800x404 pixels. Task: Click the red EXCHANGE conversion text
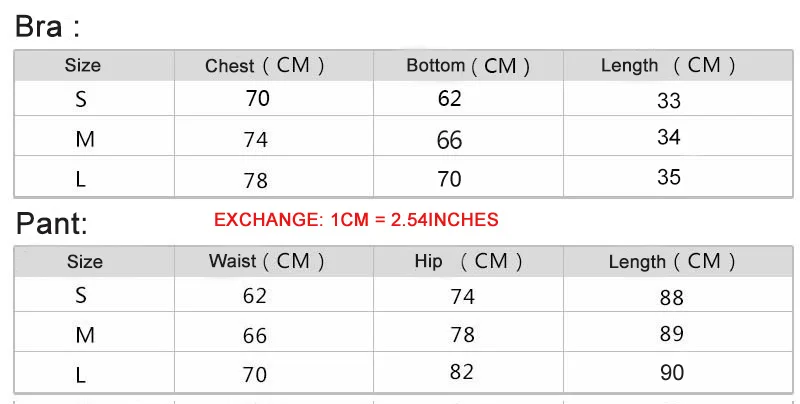356,220
